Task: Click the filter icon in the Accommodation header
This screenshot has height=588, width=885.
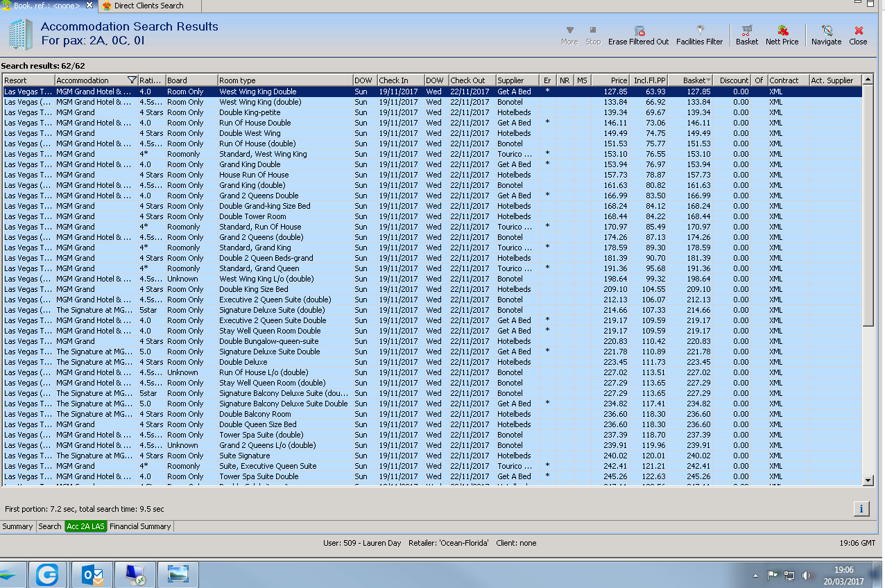Action: [x=132, y=80]
